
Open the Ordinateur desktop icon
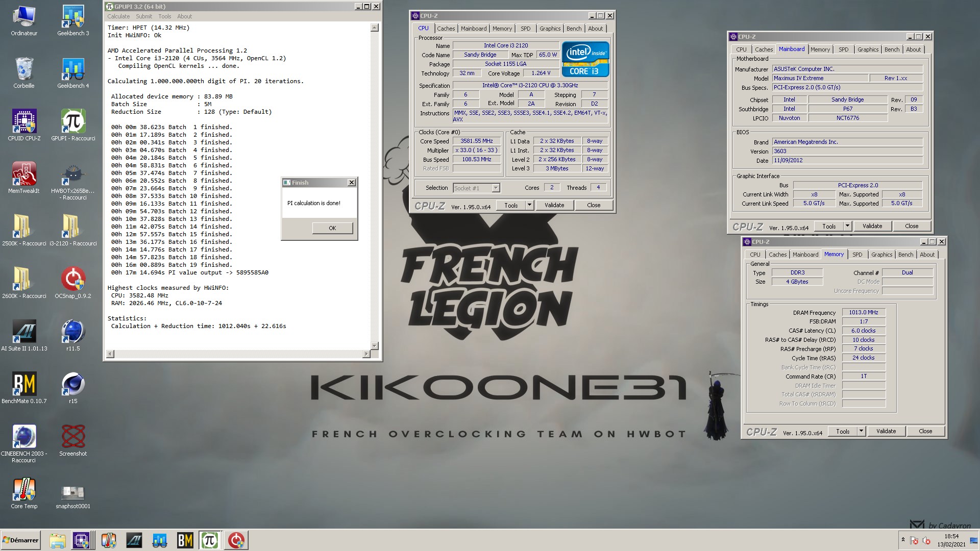coord(24,20)
